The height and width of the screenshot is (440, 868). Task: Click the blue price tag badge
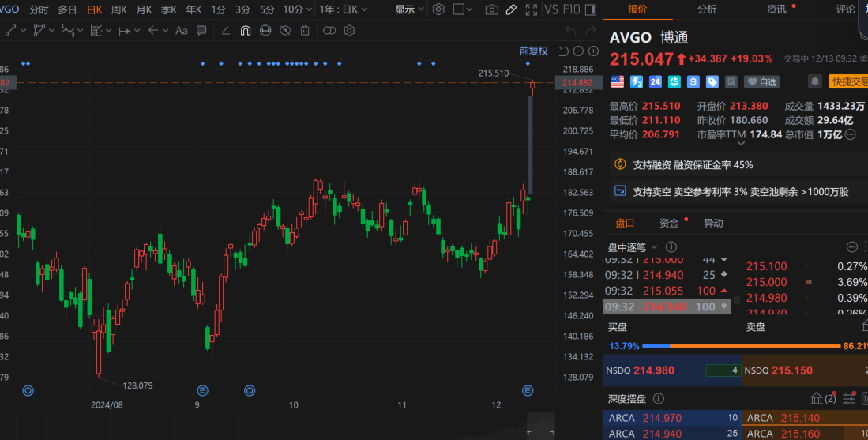(x=712, y=82)
